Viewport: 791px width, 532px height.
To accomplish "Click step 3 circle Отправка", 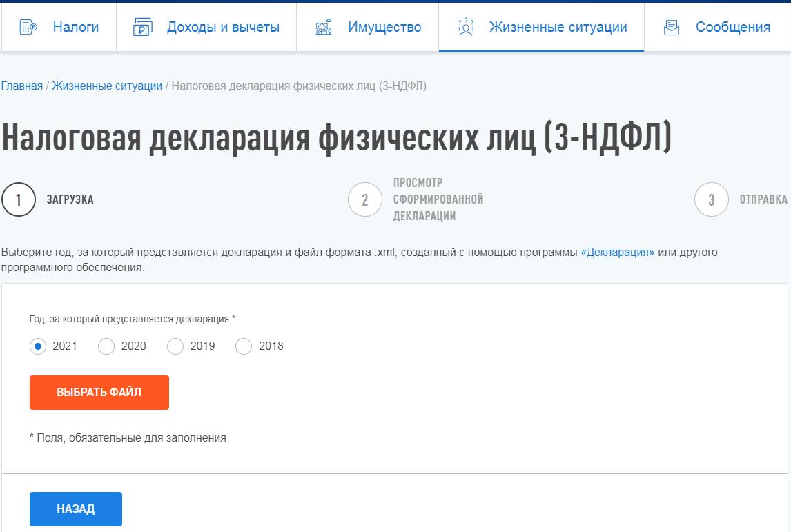I will click(x=712, y=200).
